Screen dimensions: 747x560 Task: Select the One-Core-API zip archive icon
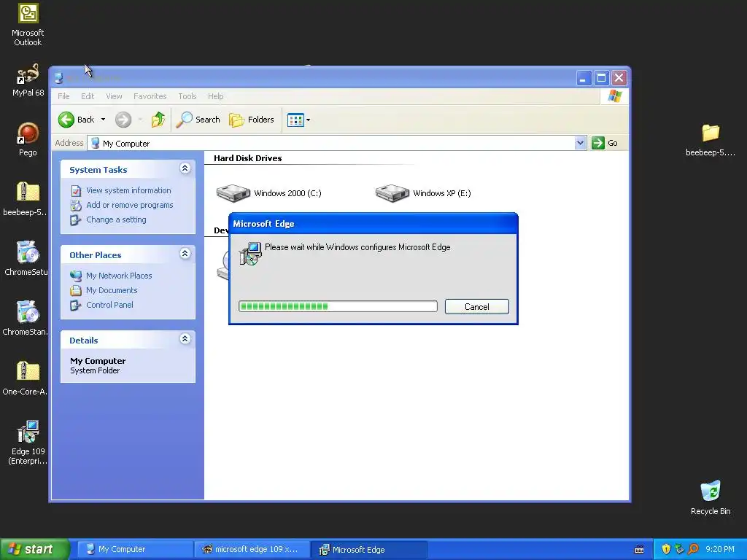click(26, 378)
